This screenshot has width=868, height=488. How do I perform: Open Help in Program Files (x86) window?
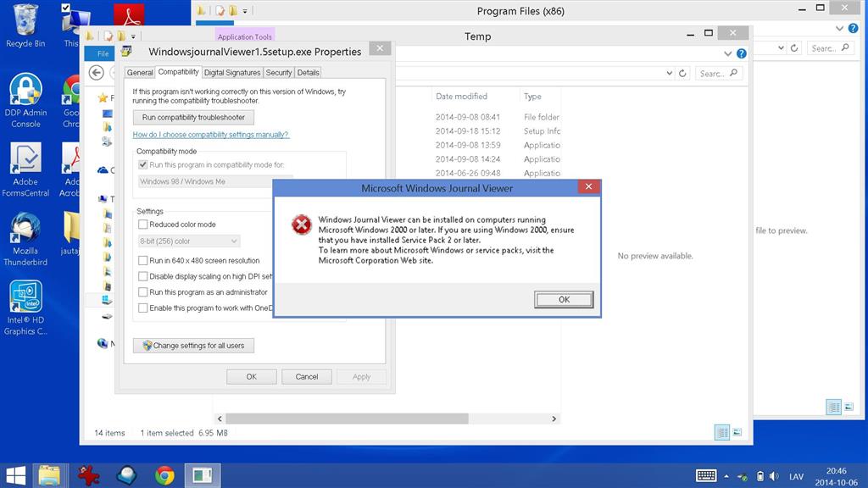[x=853, y=28]
